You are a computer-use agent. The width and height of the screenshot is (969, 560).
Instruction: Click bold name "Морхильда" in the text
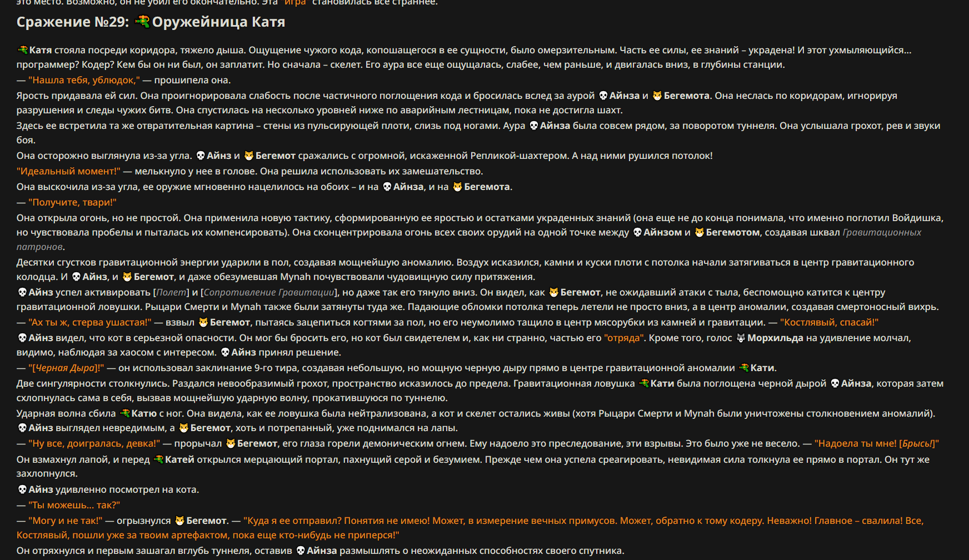point(775,338)
